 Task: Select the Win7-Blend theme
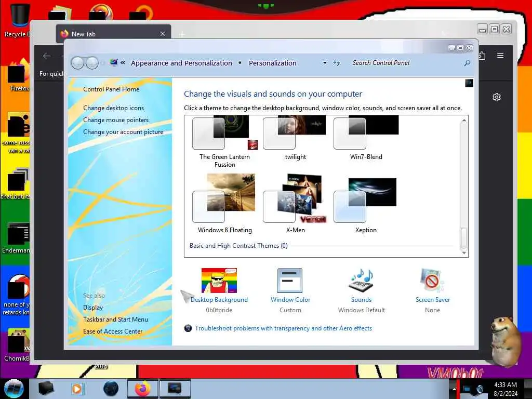click(x=366, y=138)
